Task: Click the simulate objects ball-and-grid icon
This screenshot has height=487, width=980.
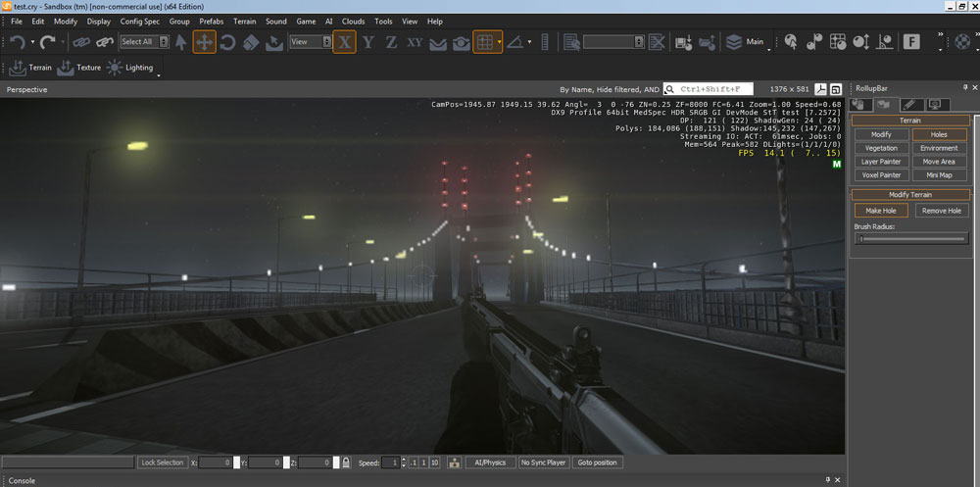Action: [838, 42]
